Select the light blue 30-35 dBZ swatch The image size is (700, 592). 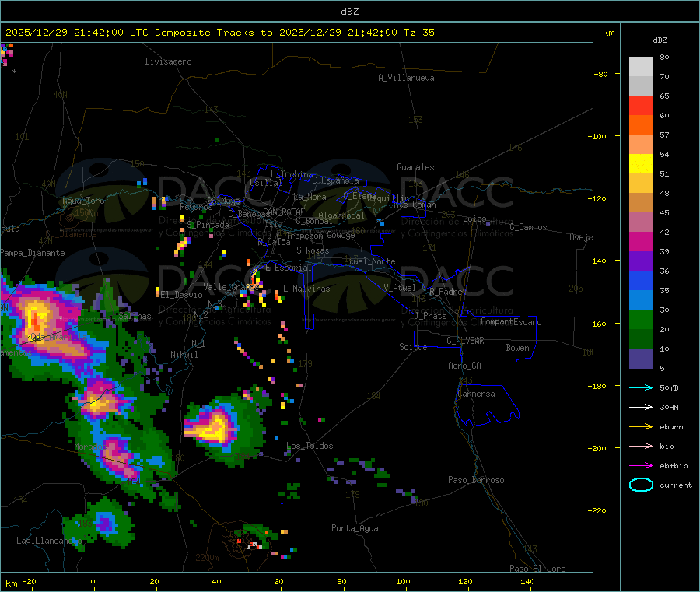[x=641, y=300]
